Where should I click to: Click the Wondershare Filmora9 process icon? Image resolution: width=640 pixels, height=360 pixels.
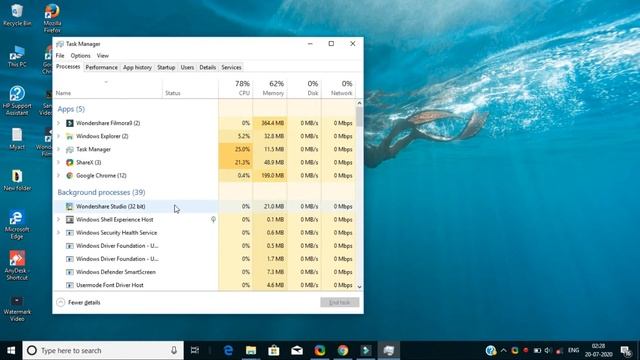70,123
